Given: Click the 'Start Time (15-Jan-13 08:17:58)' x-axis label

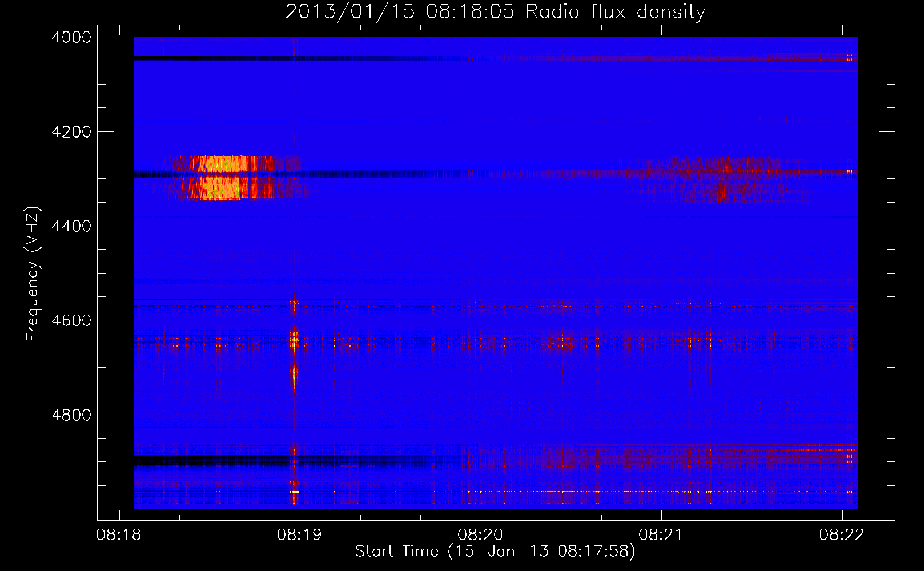Looking at the screenshot, I should click(x=495, y=552).
